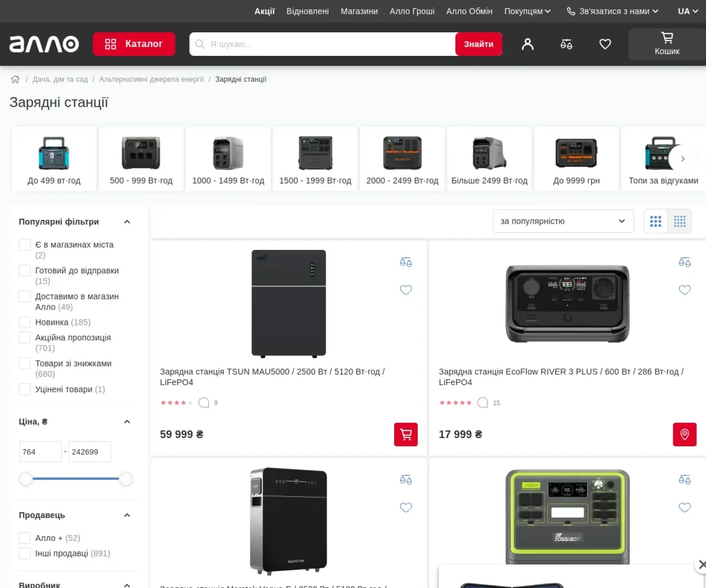Open 'Зв'язатися з нами' dropdown
This screenshot has width=706, height=588.
(612, 11)
